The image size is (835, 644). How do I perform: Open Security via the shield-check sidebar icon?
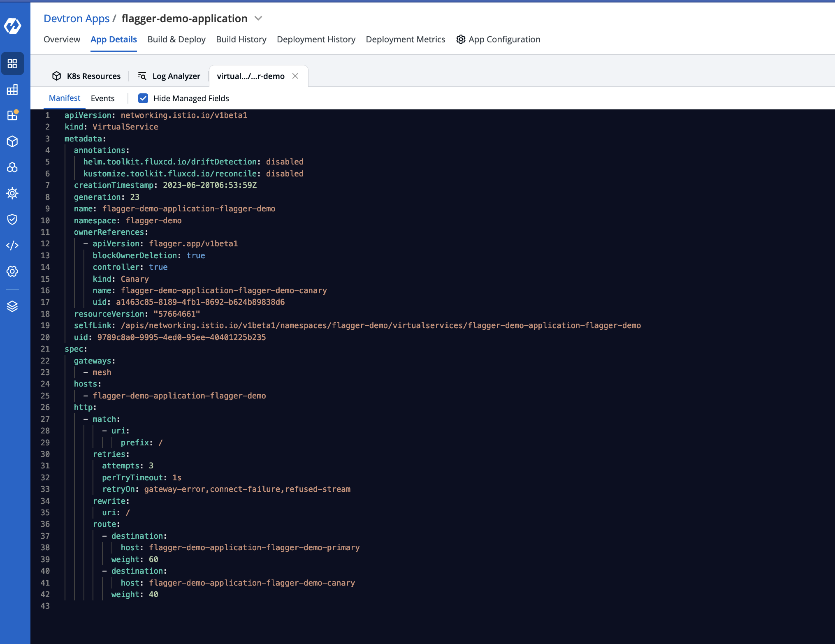12,219
